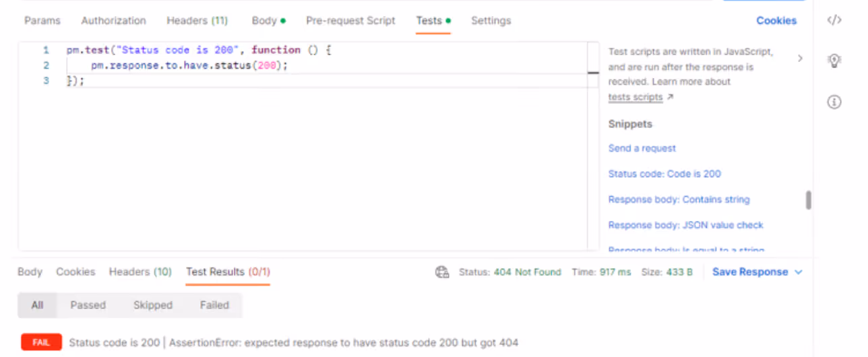Open the Settings tab
The width and height of the screenshot is (868, 357).
coord(491,21)
